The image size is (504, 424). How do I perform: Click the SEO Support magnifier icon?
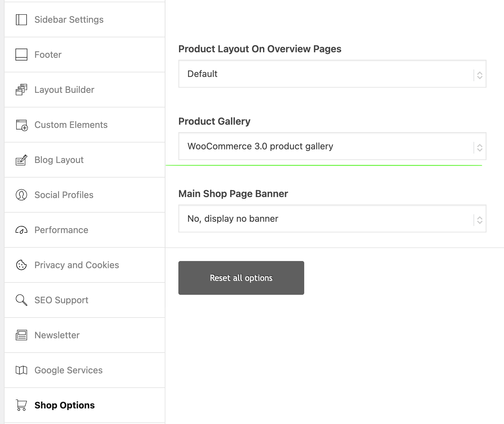(21, 300)
